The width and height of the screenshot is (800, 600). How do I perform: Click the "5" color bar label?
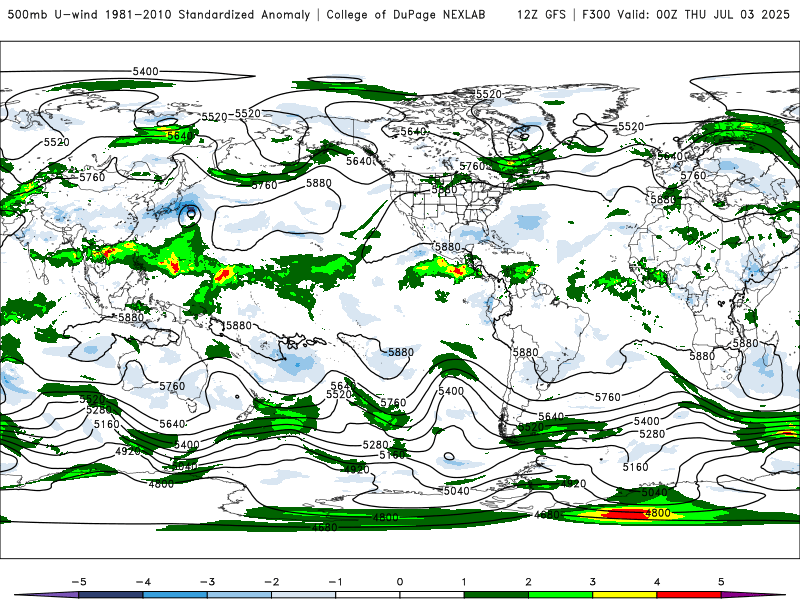point(721,582)
